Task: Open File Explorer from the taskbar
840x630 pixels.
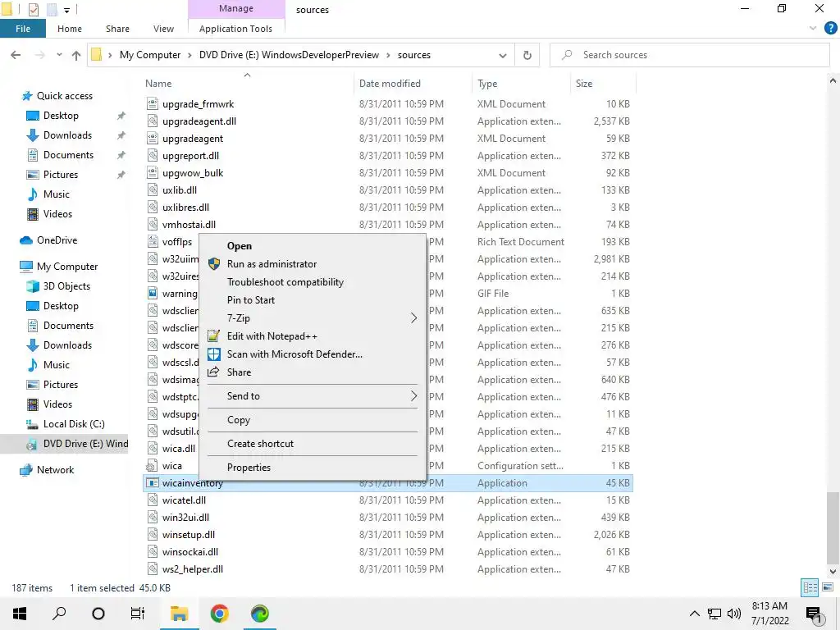Action: (x=180, y=614)
